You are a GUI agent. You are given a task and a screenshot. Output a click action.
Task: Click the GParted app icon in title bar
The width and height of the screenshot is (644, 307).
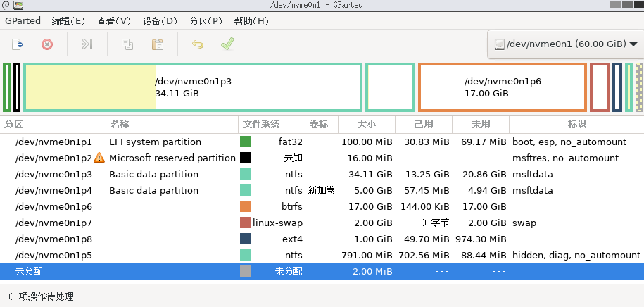(18, 5)
